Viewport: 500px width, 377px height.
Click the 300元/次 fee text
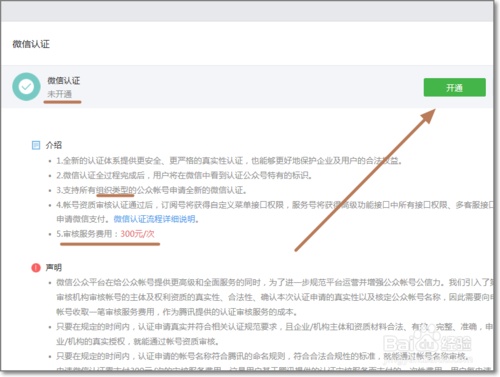[x=137, y=234]
